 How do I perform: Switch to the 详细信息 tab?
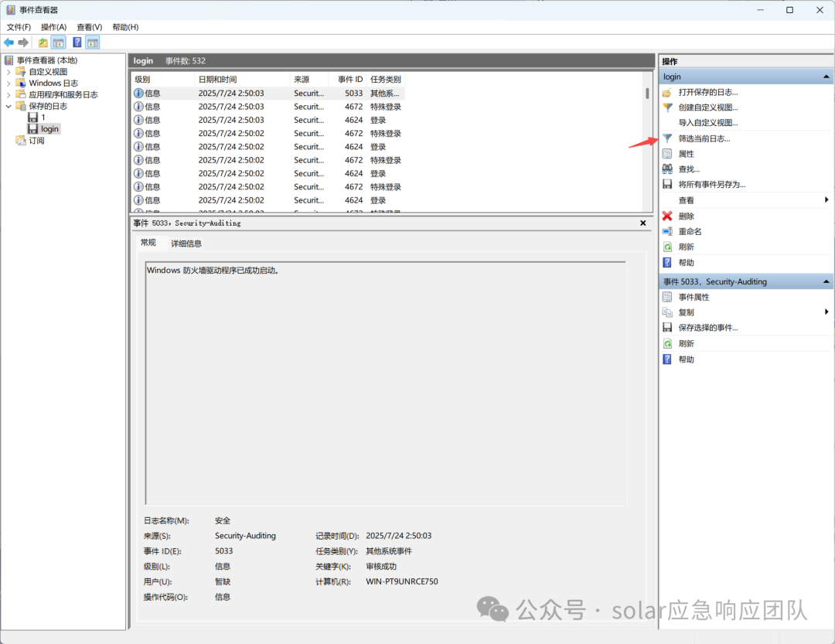186,244
